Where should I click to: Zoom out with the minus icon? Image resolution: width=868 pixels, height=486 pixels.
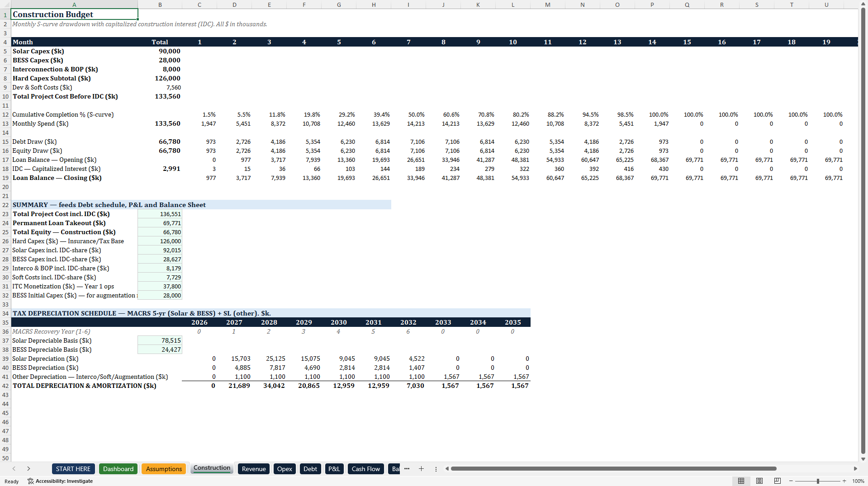click(791, 481)
